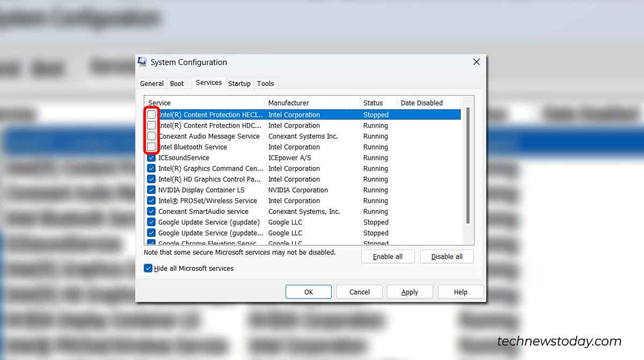Image resolution: width=644 pixels, height=360 pixels.
Task: Click the Enable all button
Action: [x=387, y=256]
